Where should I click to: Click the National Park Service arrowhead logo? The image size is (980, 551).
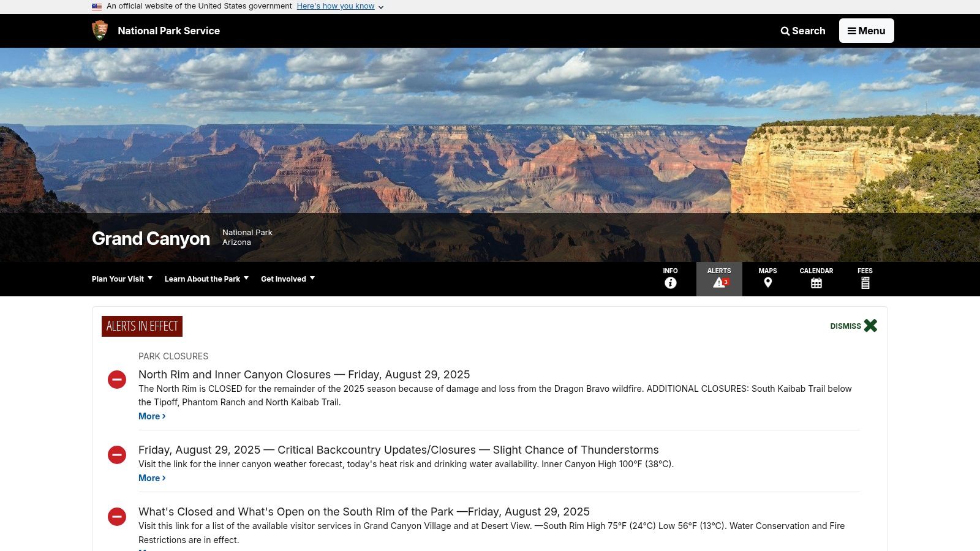click(x=100, y=31)
